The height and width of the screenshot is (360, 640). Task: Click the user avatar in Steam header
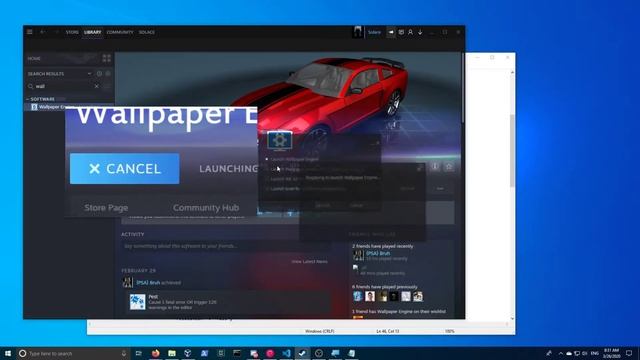358,32
